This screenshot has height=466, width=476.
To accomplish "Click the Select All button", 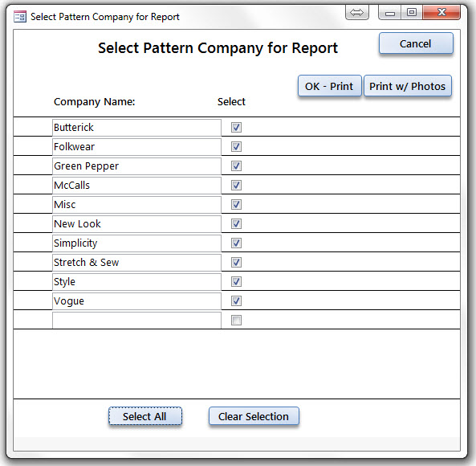I will 145,416.
